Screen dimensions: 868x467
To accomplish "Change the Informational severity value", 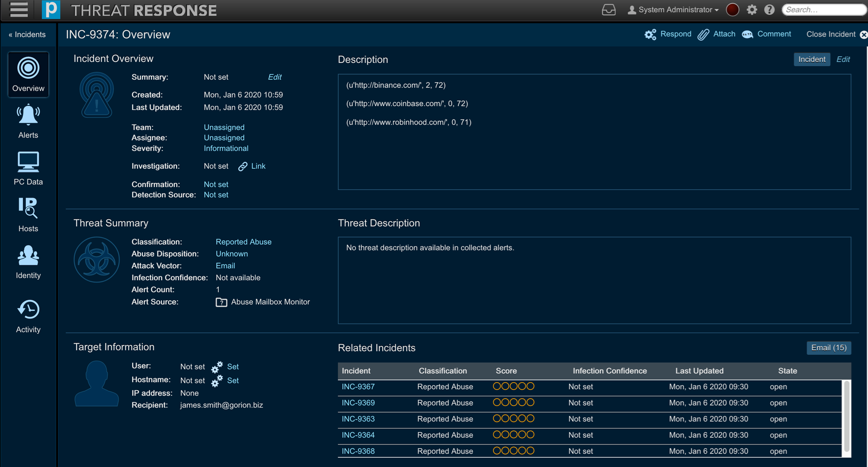I will [226, 148].
